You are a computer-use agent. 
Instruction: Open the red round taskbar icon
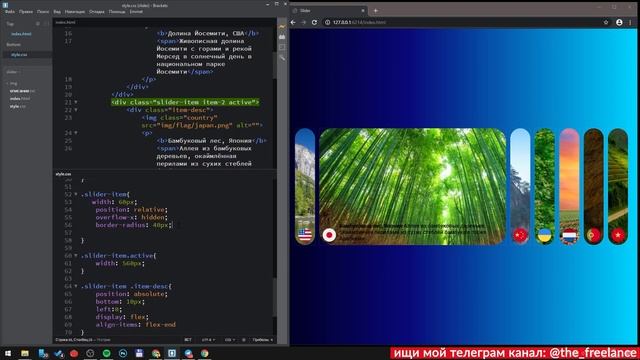[x=74, y=353]
